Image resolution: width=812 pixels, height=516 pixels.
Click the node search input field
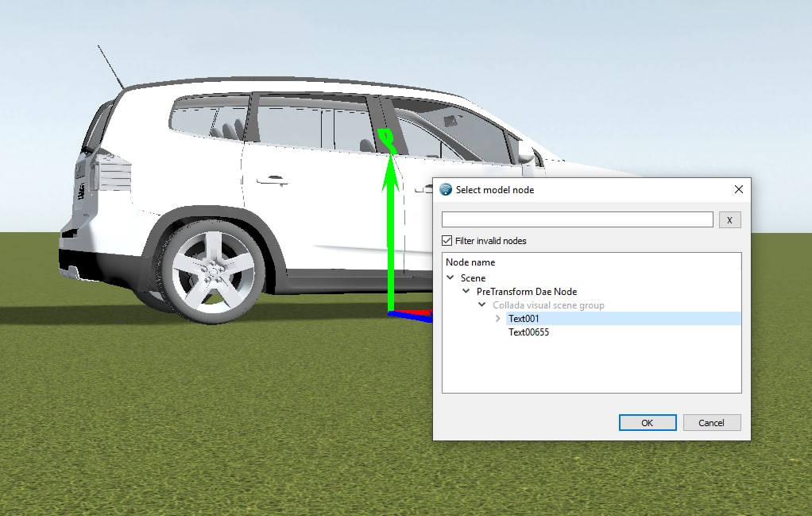coord(578,219)
